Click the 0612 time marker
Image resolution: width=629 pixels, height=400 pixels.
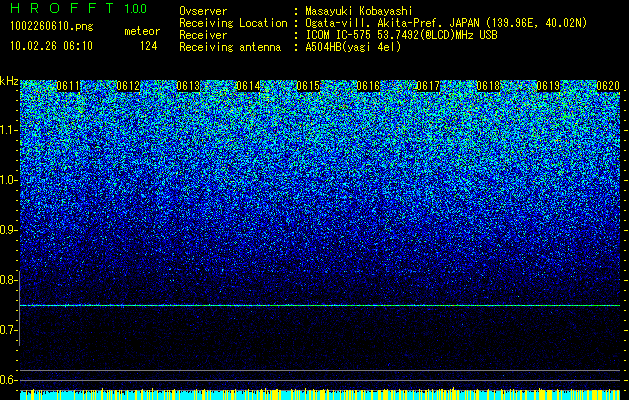point(128,86)
